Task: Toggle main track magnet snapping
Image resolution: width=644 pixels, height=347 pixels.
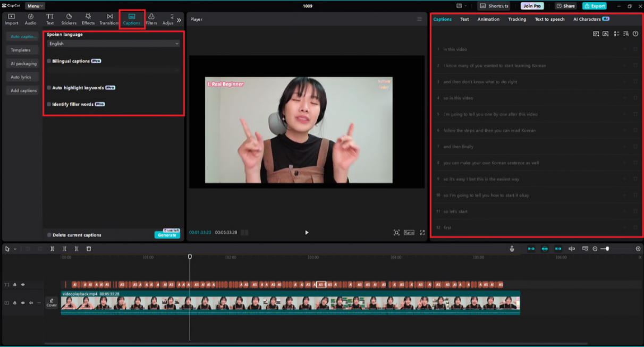Action: tap(531, 249)
